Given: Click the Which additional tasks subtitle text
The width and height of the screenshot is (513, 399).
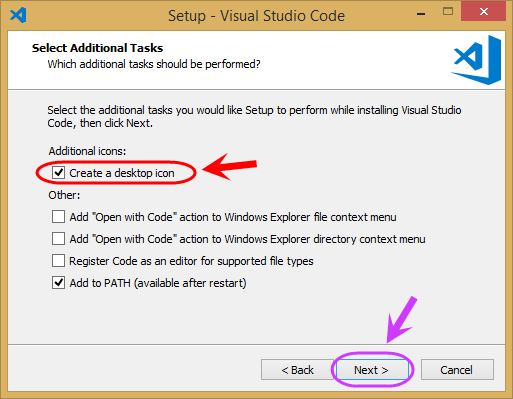Looking at the screenshot, I should click(154, 64).
